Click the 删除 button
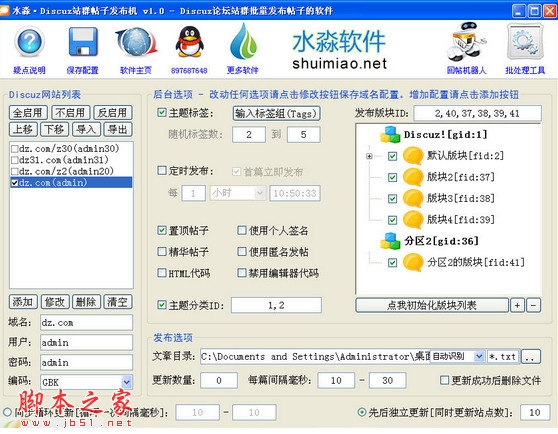 point(86,302)
